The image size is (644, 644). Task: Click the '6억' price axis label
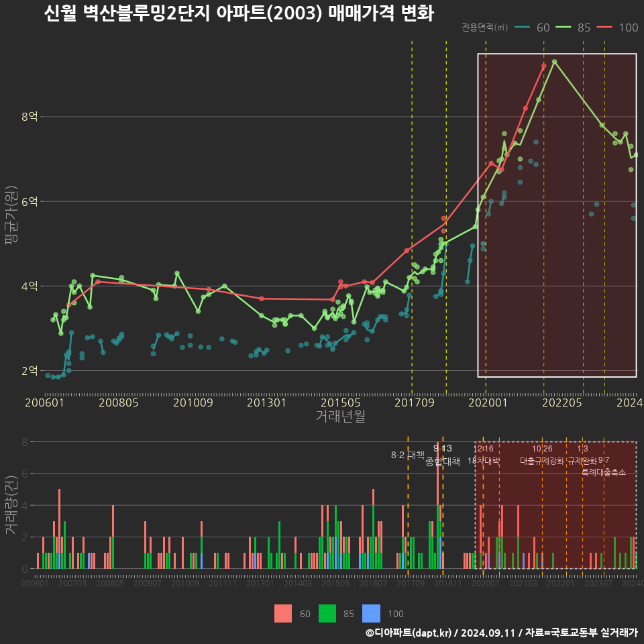coord(30,201)
